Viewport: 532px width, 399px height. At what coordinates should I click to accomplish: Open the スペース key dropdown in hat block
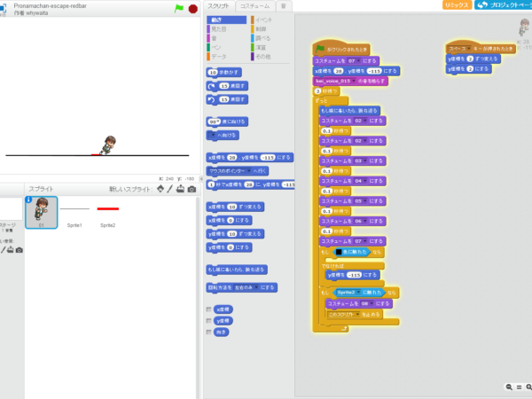pyautogui.click(x=468, y=49)
